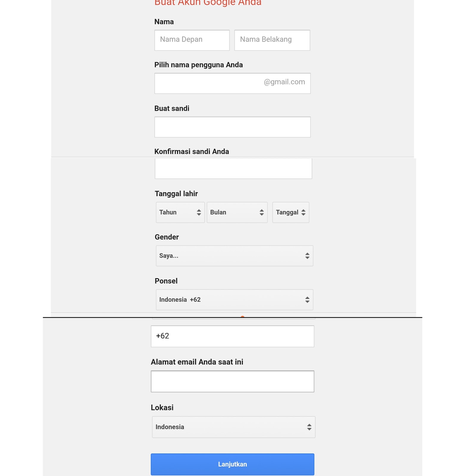
Task: Click the Nama Belakang input field
Action: [x=272, y=40]
